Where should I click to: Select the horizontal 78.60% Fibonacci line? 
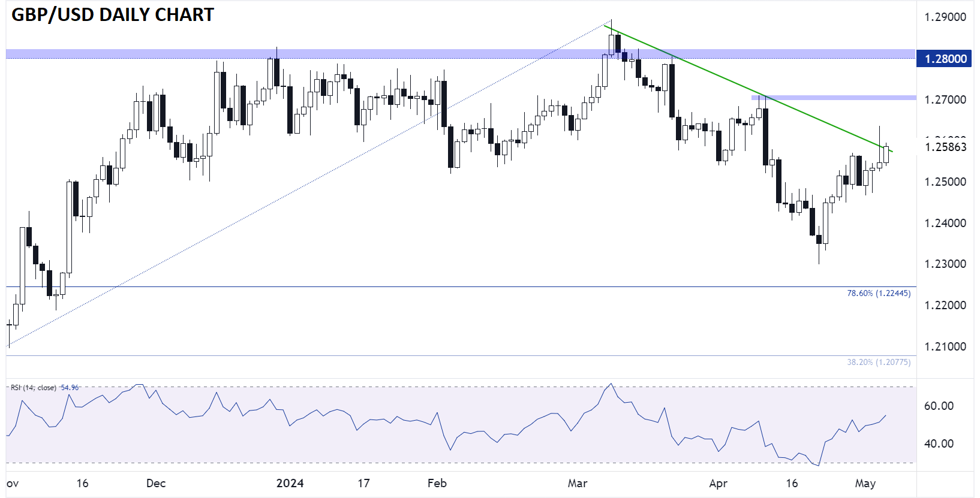coord(461,287)
